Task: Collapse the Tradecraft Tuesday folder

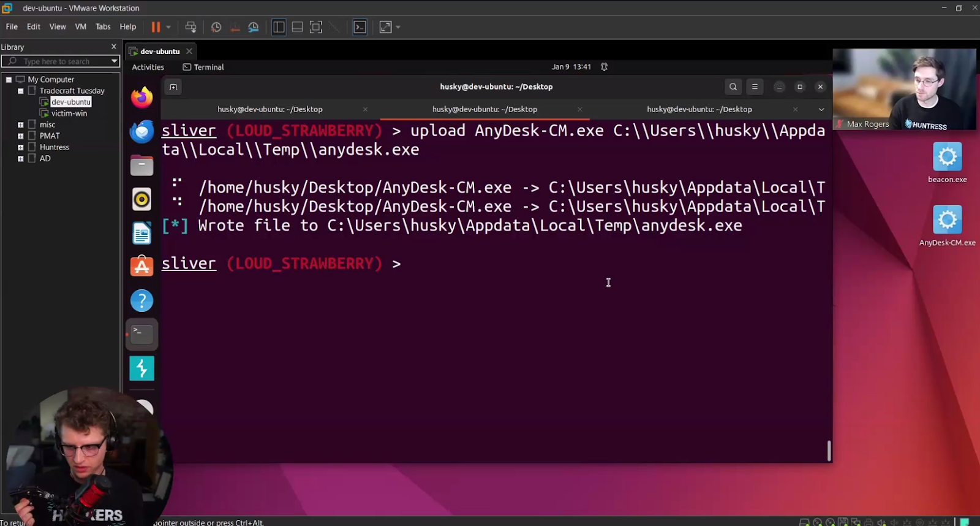Action: 21,91
